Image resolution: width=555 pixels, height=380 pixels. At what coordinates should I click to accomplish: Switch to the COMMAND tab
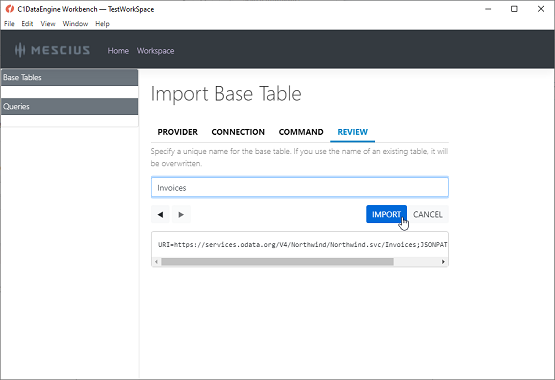pos(301,132)
